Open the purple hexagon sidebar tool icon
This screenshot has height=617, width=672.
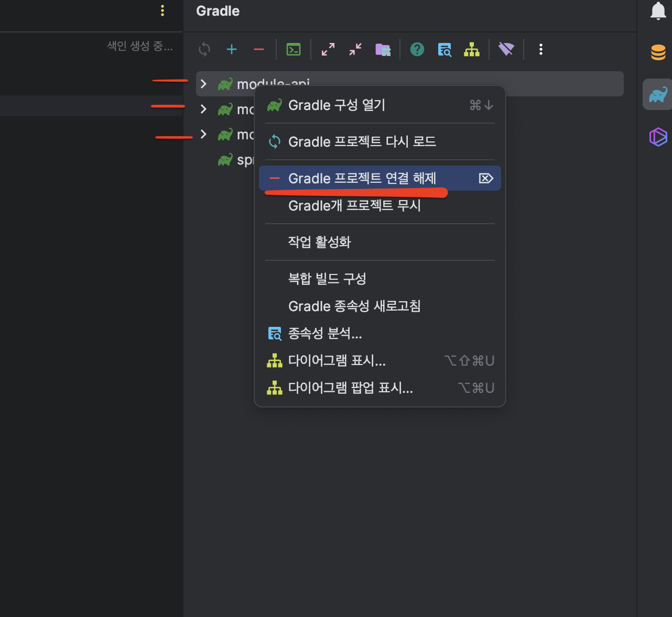point(658,137)
